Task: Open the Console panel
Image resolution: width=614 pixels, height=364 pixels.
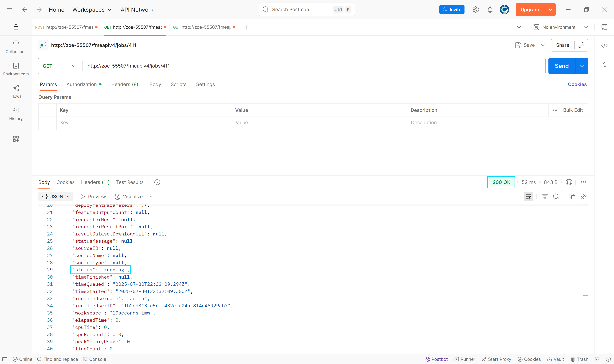Action: 94,359
